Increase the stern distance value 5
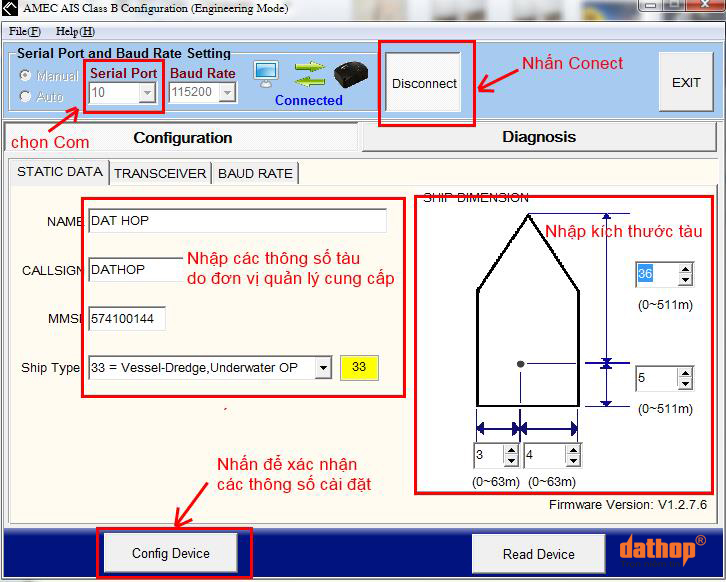 [x=686, y=372]
